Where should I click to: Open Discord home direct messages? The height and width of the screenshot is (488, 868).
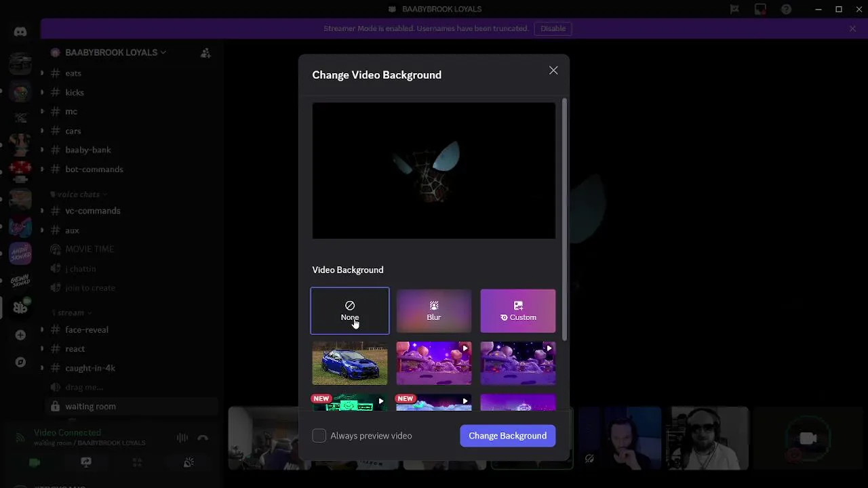[20, 31]
